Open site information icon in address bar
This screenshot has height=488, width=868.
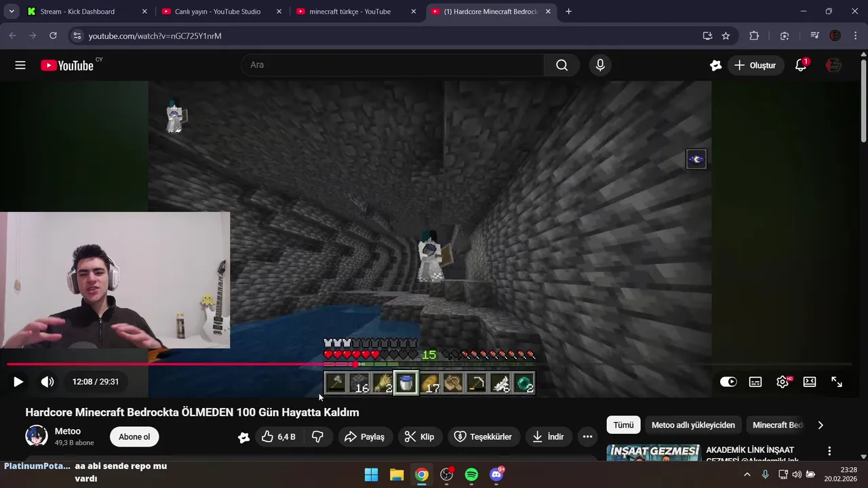(x=77, y=36)
